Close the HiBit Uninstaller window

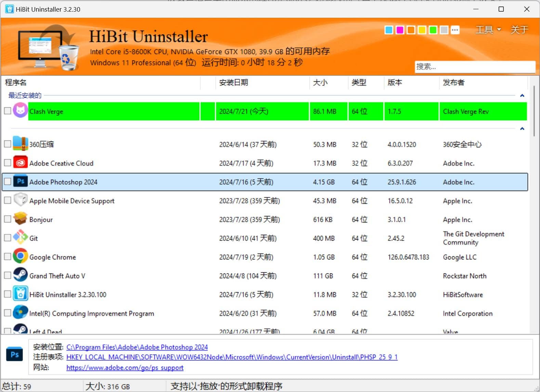pyautogui.click(x=527, y=9)
